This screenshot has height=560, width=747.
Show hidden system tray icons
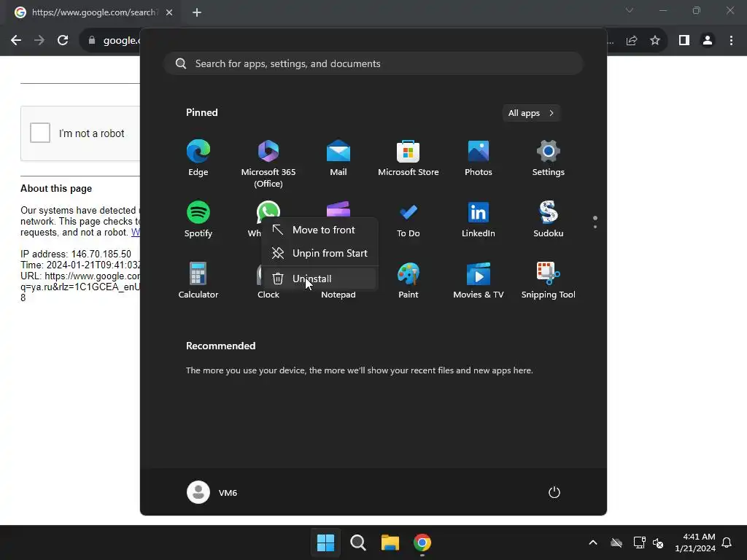593,542
